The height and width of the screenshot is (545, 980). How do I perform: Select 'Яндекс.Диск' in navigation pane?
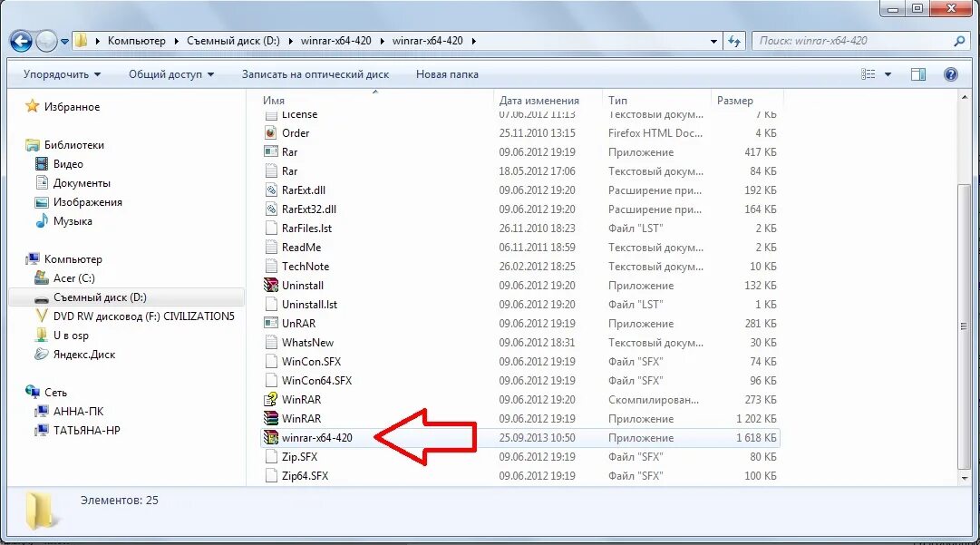coord(84,355)
